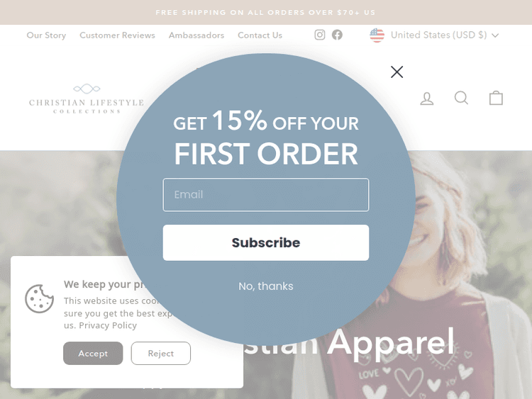
Task: Click the cookie icon in privacy notice
Action: pos(39,298)
